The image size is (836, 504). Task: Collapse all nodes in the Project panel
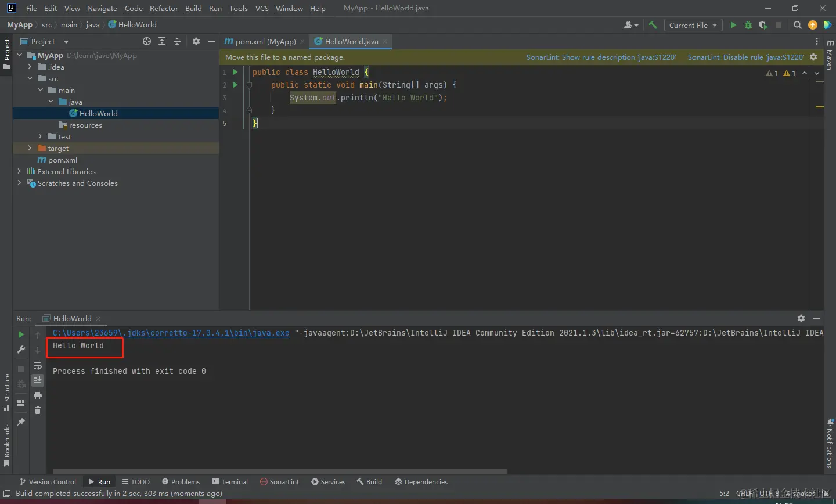tap(177, 41)
